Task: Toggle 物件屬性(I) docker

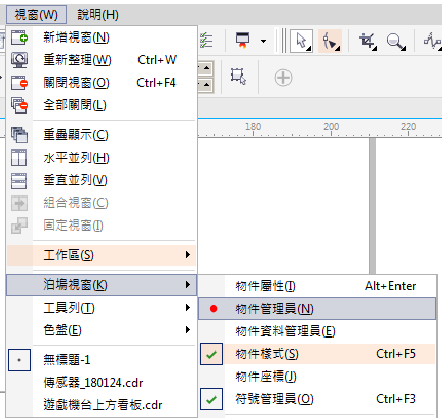Action: point(317,286)
